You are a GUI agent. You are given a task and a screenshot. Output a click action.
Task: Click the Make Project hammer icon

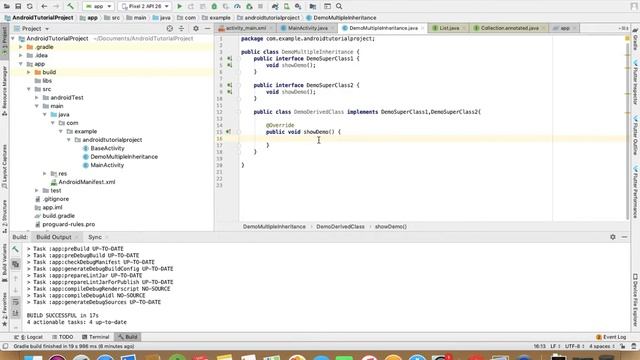pos(70,7)
